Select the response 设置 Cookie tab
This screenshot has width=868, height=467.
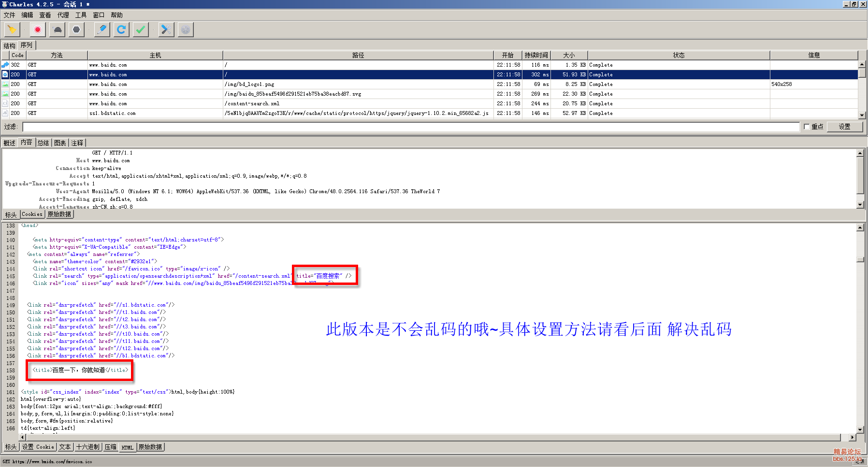click(38, 447)
